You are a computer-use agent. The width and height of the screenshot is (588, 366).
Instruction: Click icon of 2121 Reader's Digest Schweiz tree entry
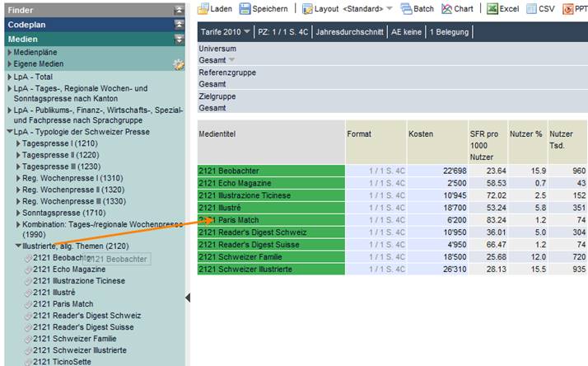pos(28,317)
